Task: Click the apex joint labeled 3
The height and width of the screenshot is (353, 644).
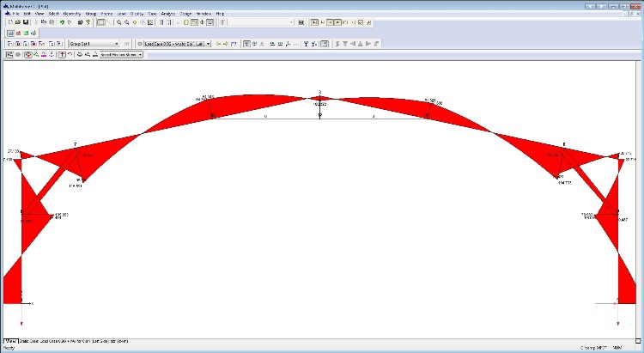Action: 319,97
